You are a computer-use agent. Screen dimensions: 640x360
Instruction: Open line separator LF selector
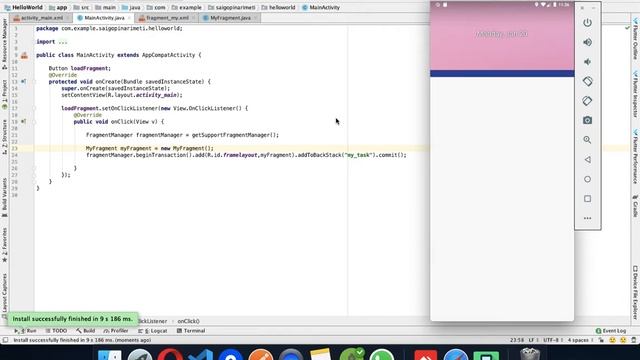[532, 340]
